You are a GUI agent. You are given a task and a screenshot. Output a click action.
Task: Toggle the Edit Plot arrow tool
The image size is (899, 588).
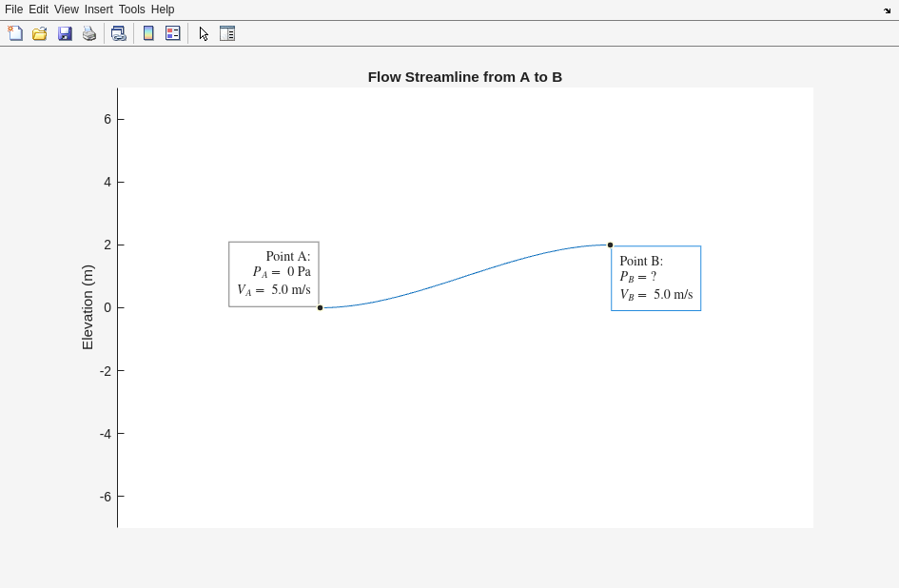(x=204, y=33)
